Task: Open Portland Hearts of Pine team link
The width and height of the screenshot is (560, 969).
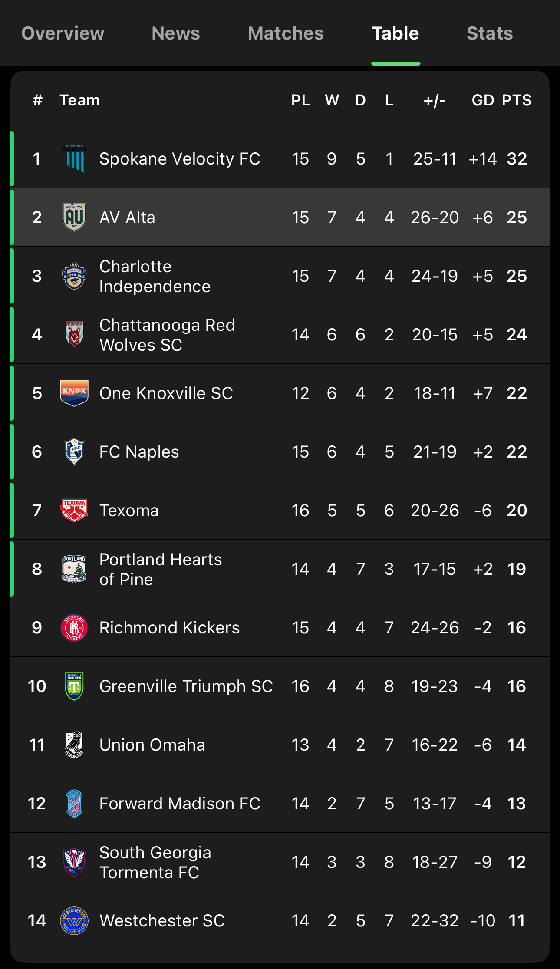Action: tap(161, 569)
